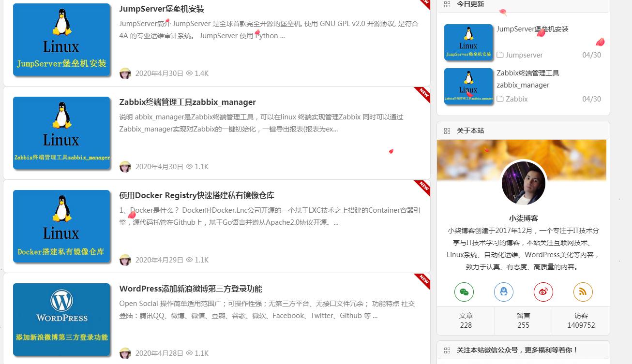Open the Weibo social icon

(543, 291)
